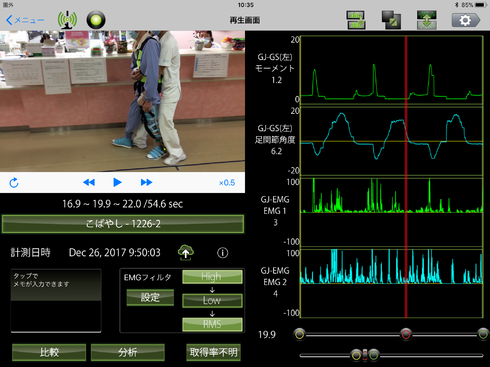This screenshot has height=367, width=490.
Task: Tap the memo input field
Action: point(56,301)
